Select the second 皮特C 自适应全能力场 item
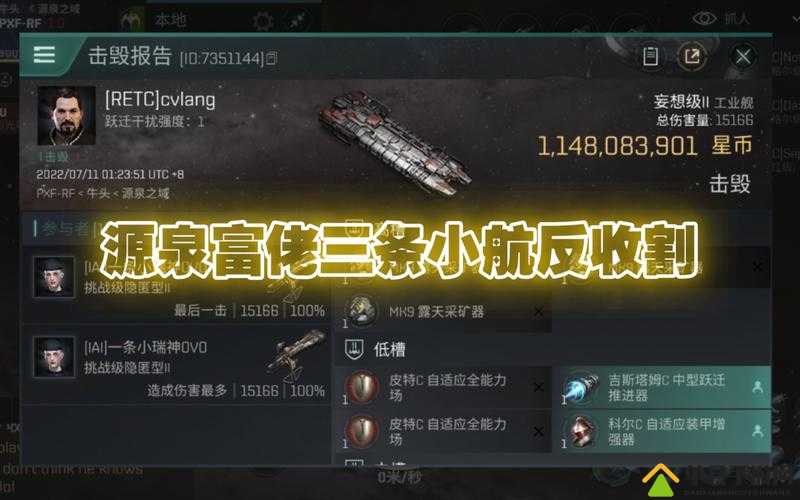Image resolution: width=800 pixels, height=500 pixels. pos(443,431)
